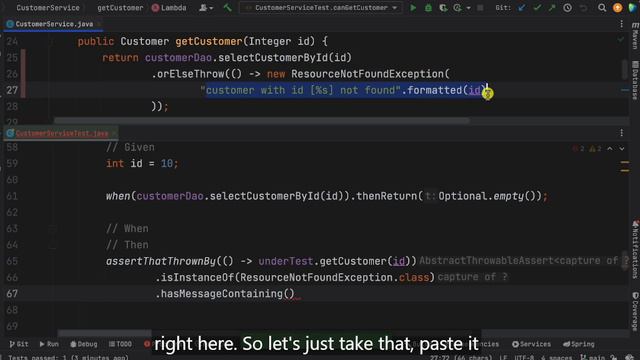This screenshot has width=640, height=360.
Task: Open the Services tool window button
Action: coord(531,344)
